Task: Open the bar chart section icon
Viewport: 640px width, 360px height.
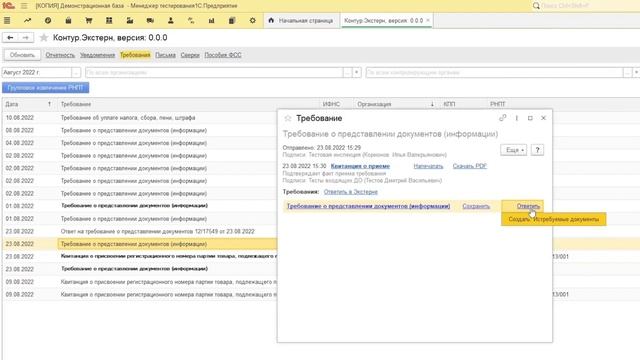Action: pyautogui.click(x=211, y=20)
